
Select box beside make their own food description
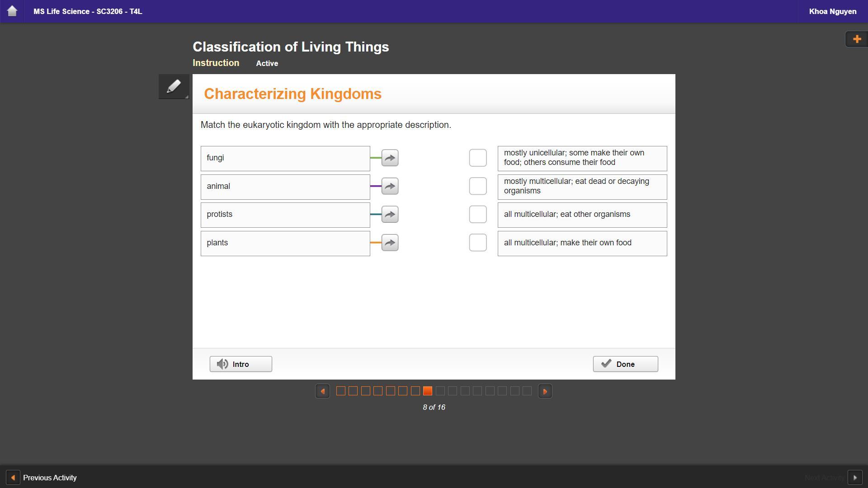point(478,243)
